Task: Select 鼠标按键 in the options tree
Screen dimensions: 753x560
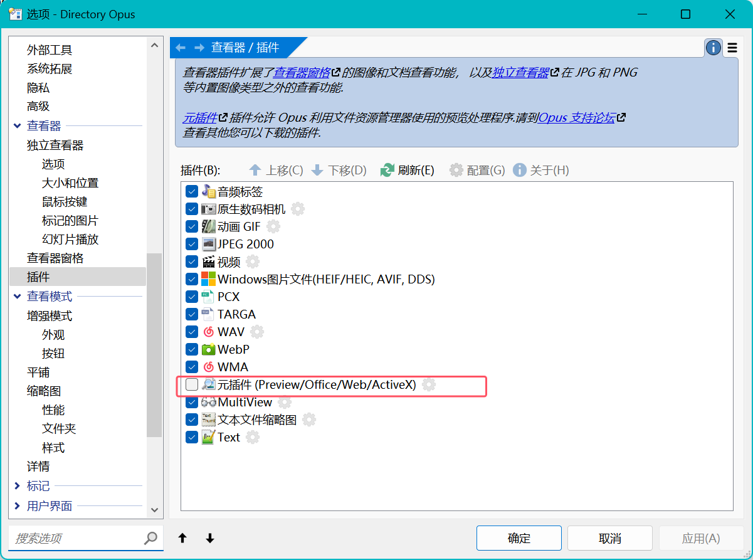Action: point(65,202)
